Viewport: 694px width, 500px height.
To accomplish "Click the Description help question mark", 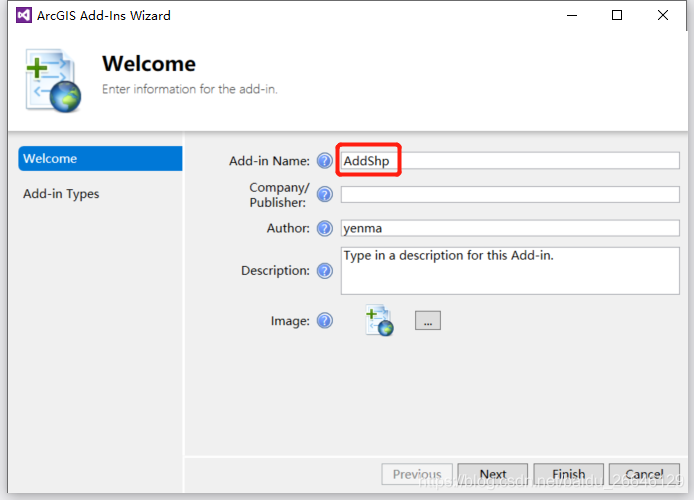I will tap(325, 271).
